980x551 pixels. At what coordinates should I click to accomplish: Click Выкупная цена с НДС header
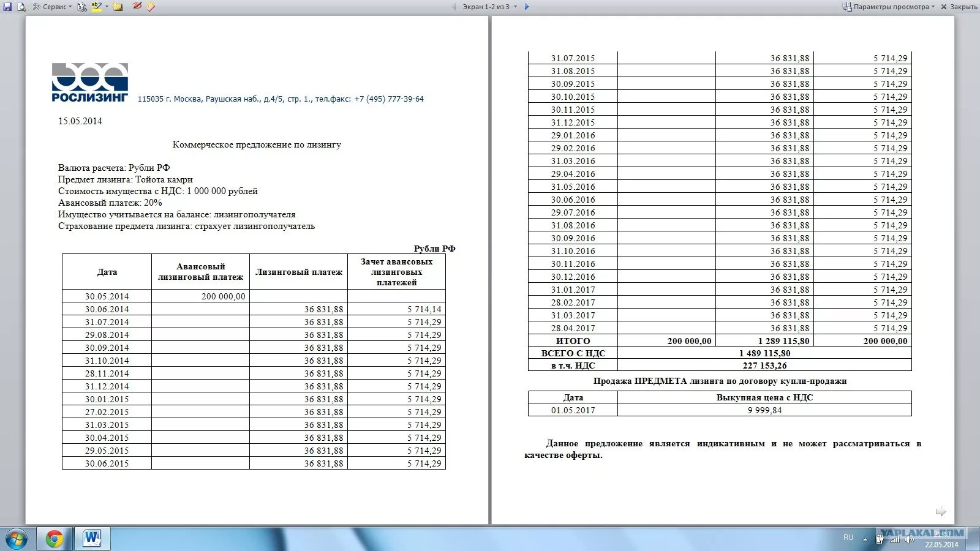point(764,397)
